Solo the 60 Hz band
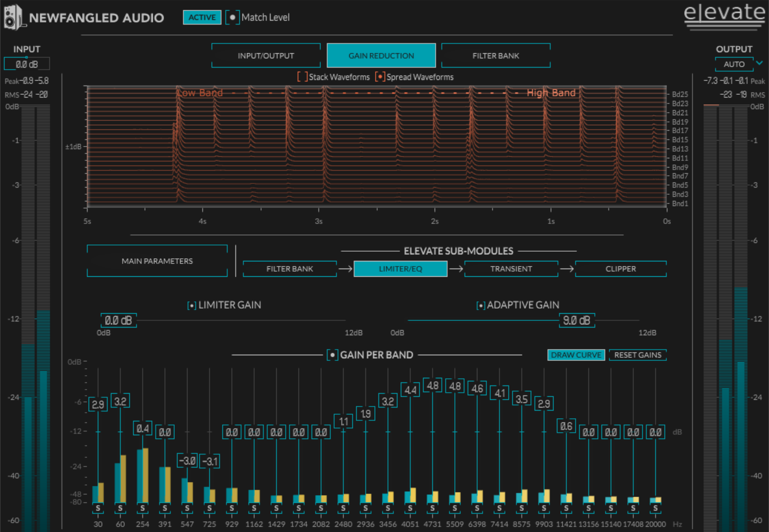This screenshot has width=769, height=532. (x=120, y=508)
